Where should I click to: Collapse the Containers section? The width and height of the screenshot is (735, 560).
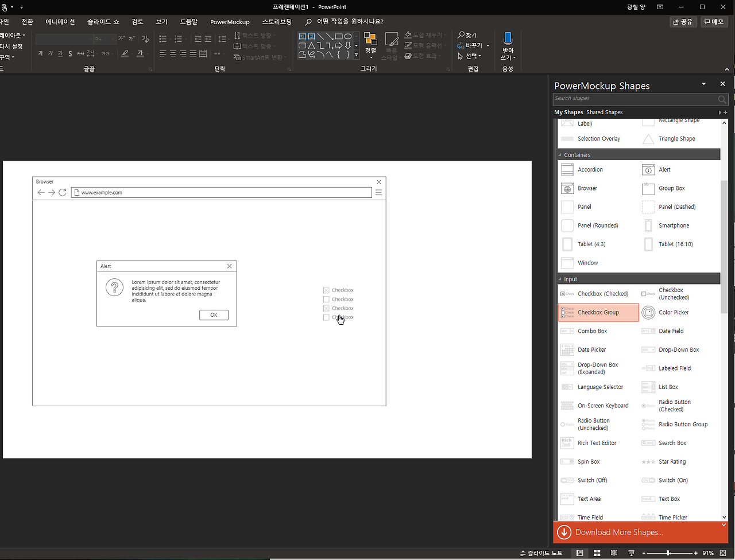tap(560, 155)
